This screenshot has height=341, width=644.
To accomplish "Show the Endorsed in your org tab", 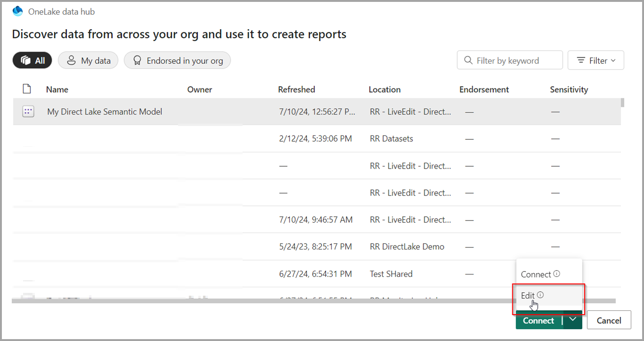I will pos(177,60).
